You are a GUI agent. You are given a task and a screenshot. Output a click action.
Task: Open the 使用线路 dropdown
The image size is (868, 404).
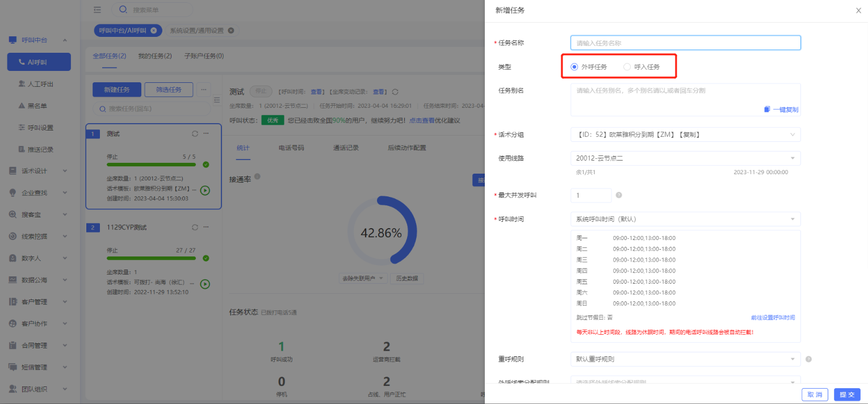[685, 158]
